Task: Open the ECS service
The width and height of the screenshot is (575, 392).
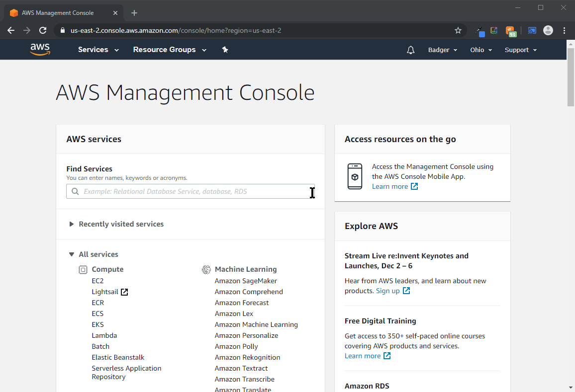Action: 97,314
